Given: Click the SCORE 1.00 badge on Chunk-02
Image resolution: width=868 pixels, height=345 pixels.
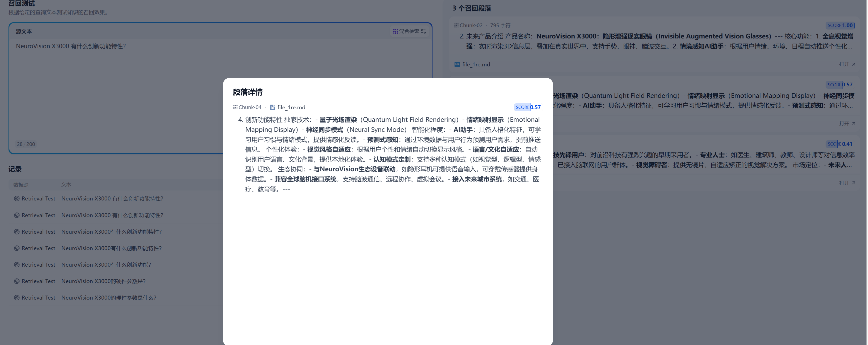Looking at the screenshot, I should tap(840, 25).
